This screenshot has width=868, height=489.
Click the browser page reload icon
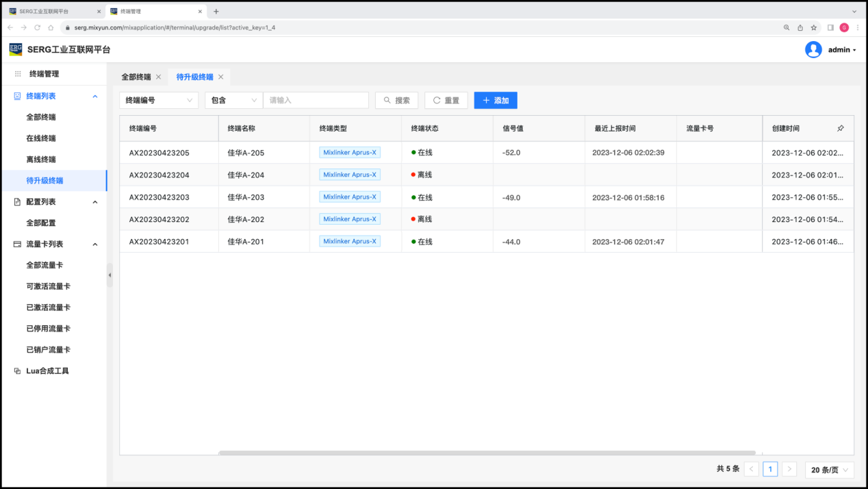[37, 27]
